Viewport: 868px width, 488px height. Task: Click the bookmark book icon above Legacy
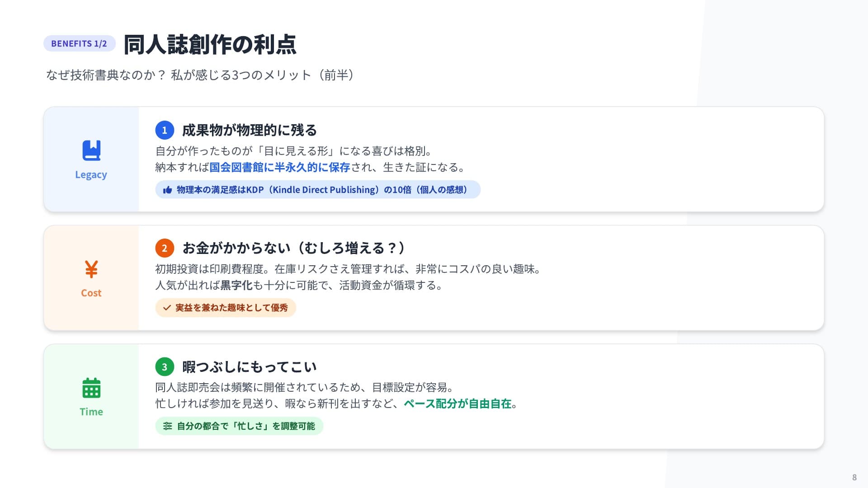[91, 150]
